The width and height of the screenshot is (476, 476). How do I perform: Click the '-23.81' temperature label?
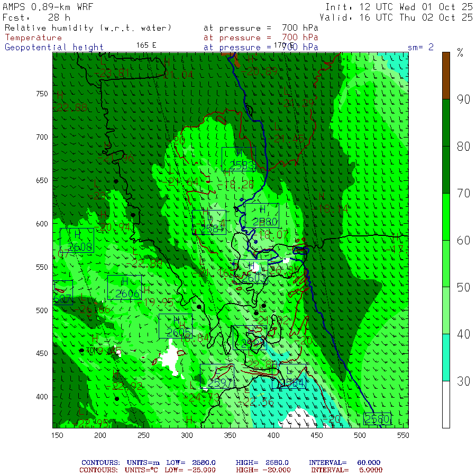(x=112, y=74)
